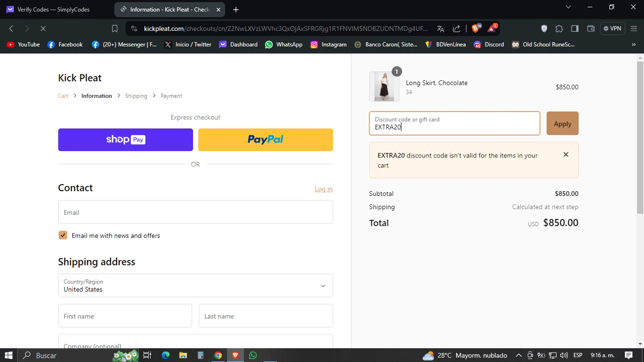The image size is (644, 362).
Task: Select the Payment breadcrumb step
Action: (x=171, y=96)
